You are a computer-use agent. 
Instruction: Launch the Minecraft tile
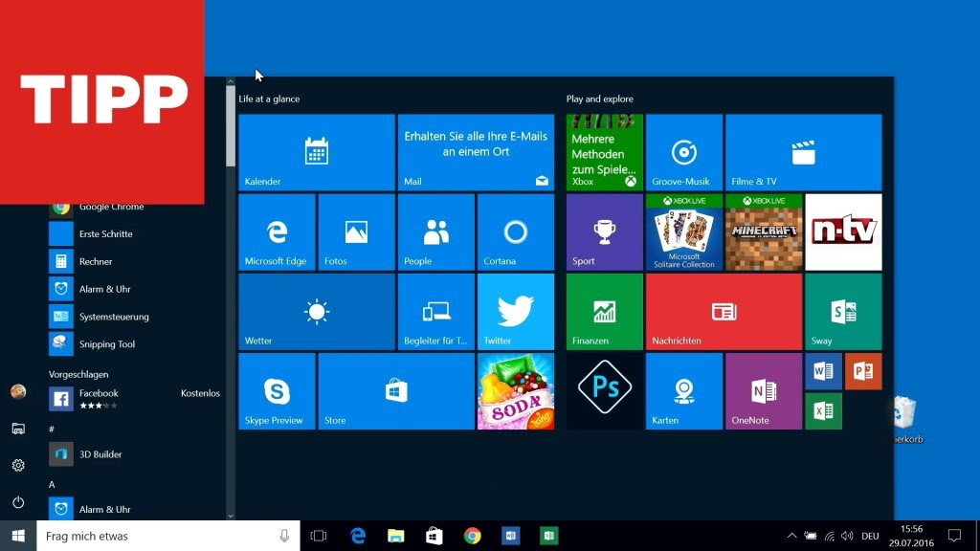point(764,231)
